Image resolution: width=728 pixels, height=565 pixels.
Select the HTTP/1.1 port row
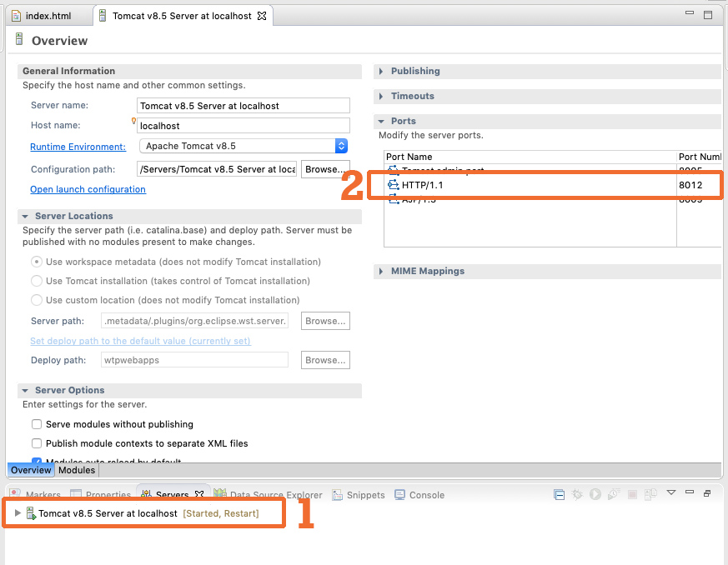(553, 185)
